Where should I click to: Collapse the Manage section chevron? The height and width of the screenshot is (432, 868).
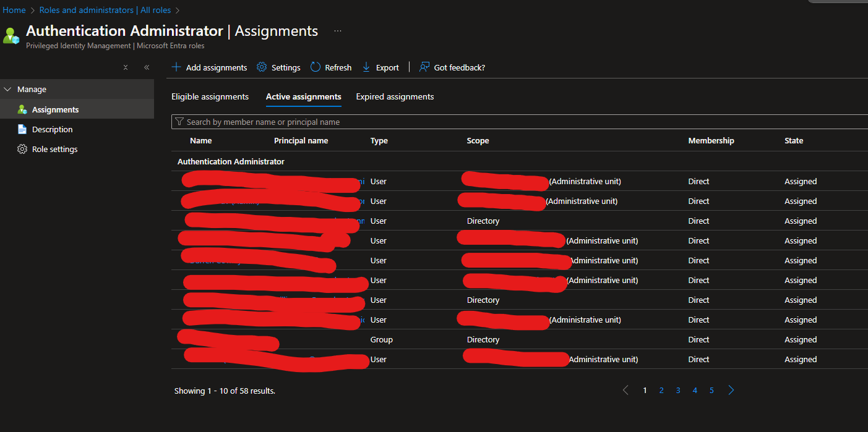pyautogui.click(x=7, y=90)
